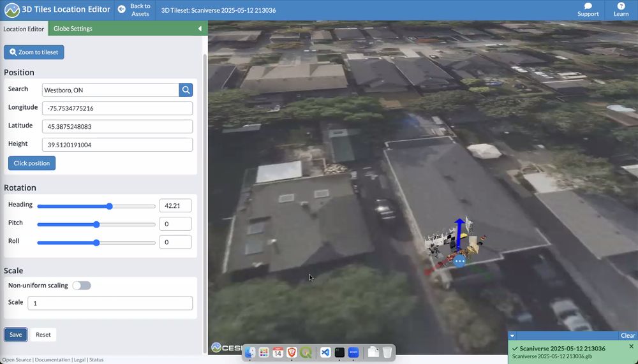Image resolution: width=638 pixels, height=364 pixels.
Task: Click the Roll slider handle
Action: pyautogui.click(x=96, y=243)
